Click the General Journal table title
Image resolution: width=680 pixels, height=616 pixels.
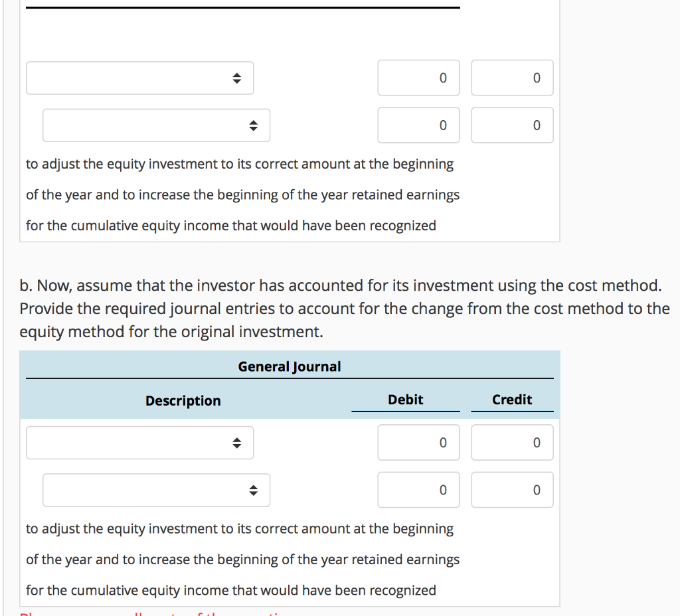click(x=290, y=366)
